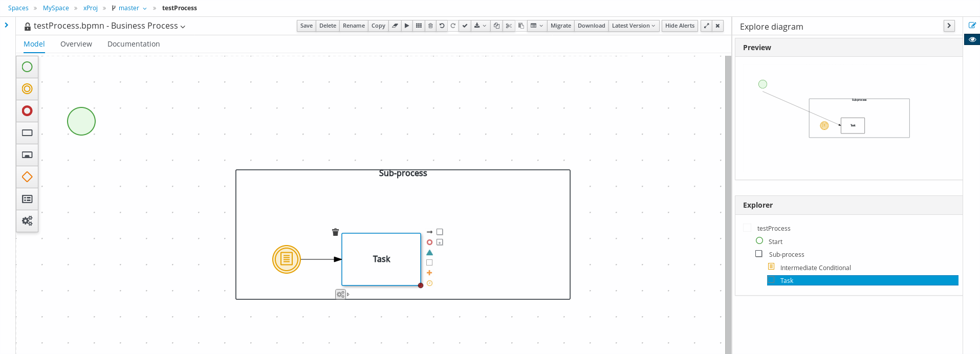Open the diagram editor edit pencil icon
Image resolution: width=980 pixels, height=354 pixels.
coord(972,25)
